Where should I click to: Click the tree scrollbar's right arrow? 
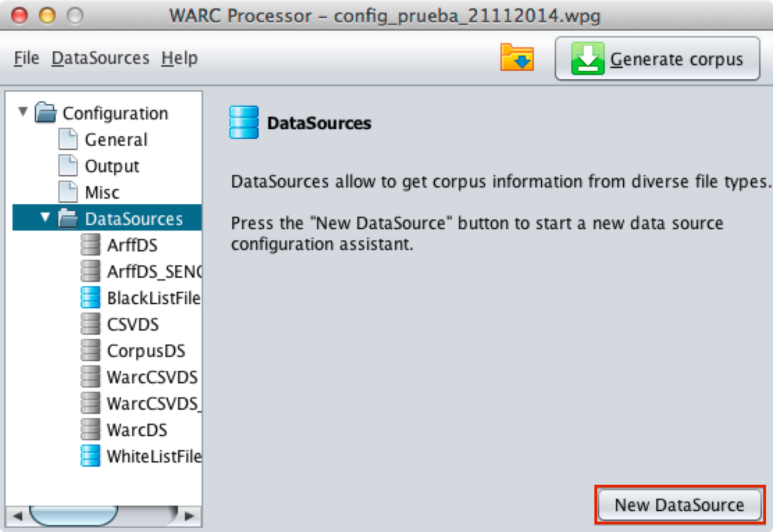188,516
